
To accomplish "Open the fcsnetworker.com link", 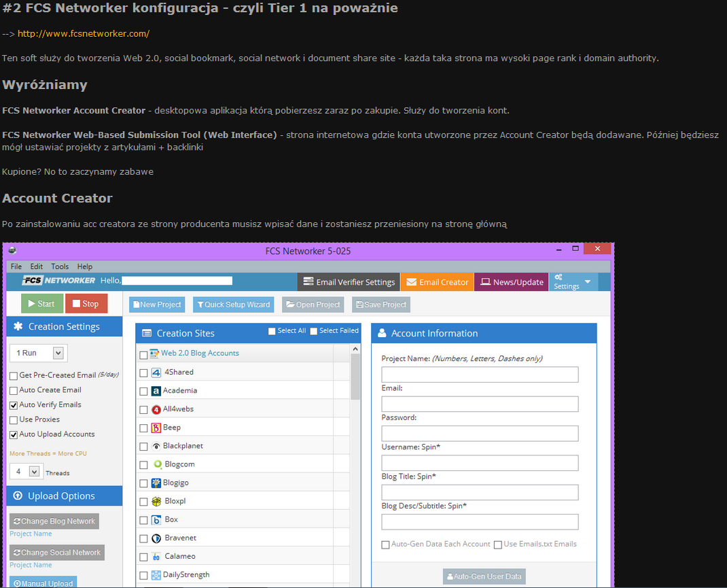I will [84, 34].
